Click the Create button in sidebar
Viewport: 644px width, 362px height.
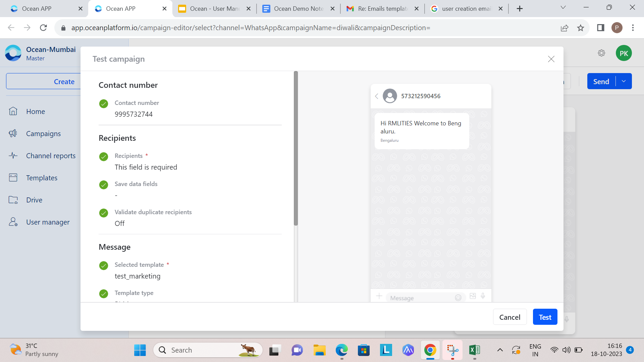coord(64,81)
